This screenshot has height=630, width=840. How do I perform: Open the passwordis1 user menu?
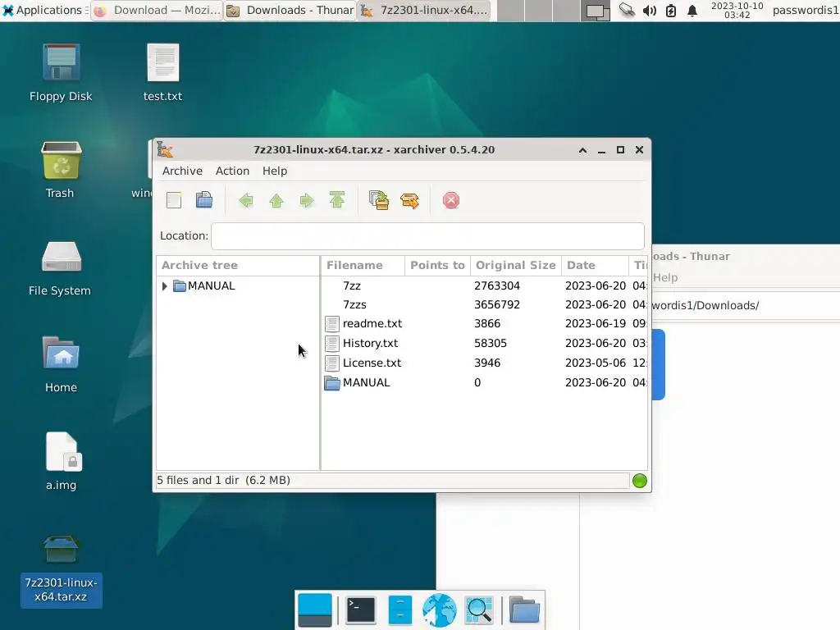(806, 10)
